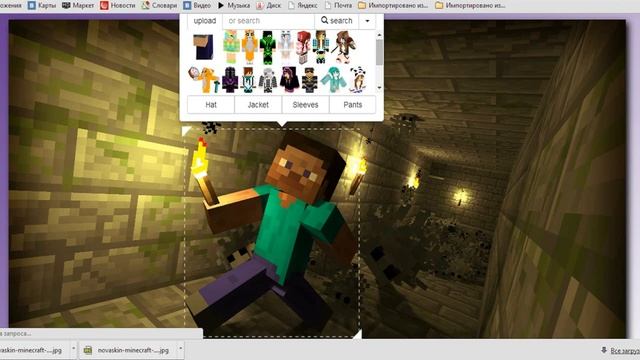Open the Маркет bookmark
640x360 pixels.
78,5
